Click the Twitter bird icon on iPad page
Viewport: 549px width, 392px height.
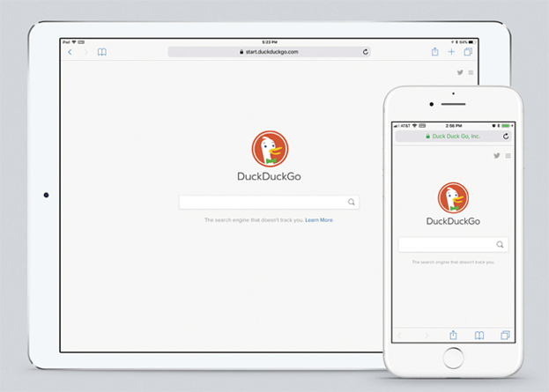[460, 72]
